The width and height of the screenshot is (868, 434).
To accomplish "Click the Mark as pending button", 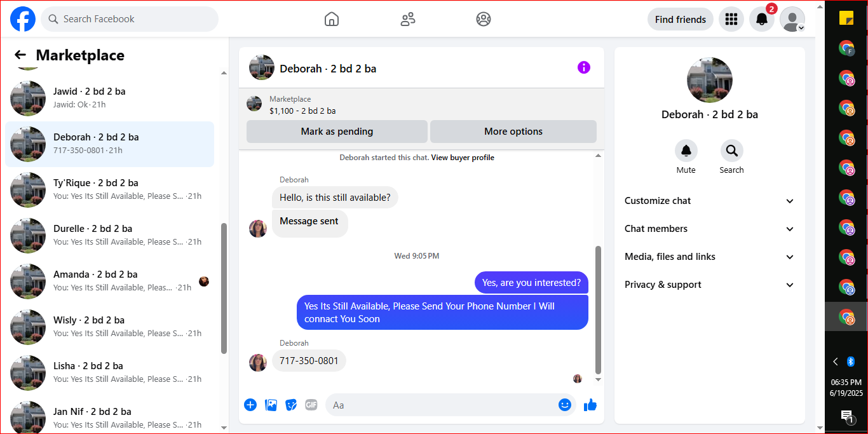I will click(x=337, y=132).
